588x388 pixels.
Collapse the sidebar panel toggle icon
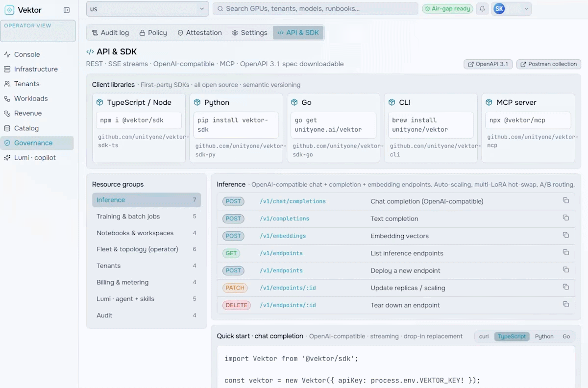point(67,10)
